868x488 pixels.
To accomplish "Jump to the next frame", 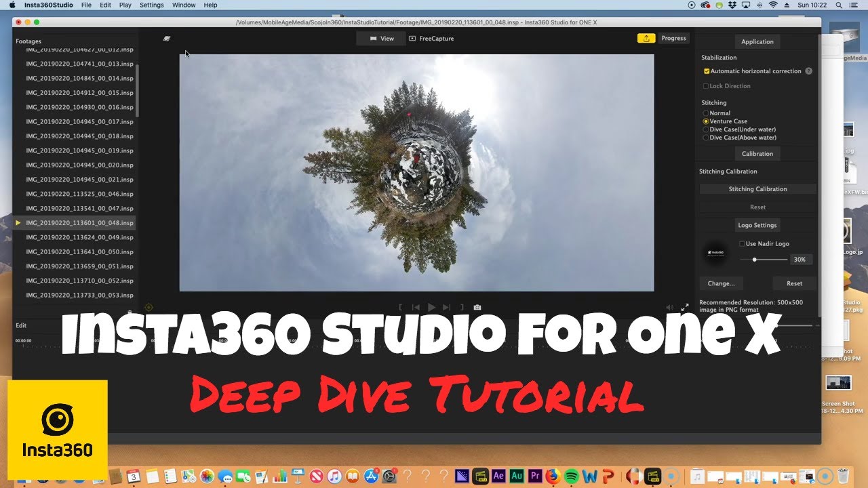I will tap(446, 308).
